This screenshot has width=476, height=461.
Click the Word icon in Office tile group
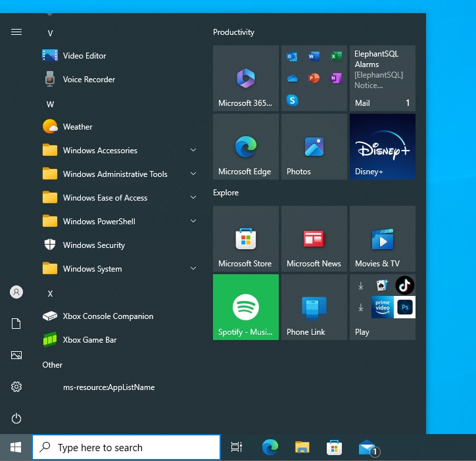314,57
